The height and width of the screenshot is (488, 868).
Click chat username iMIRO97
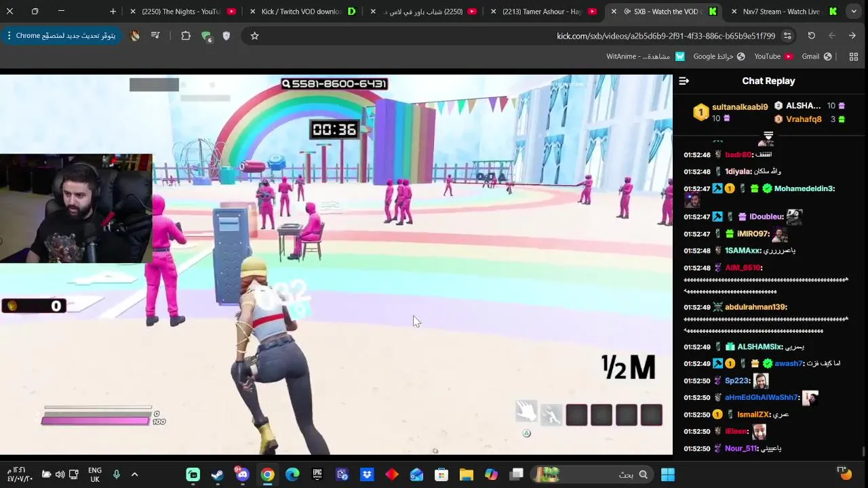(x=753, y=234)
